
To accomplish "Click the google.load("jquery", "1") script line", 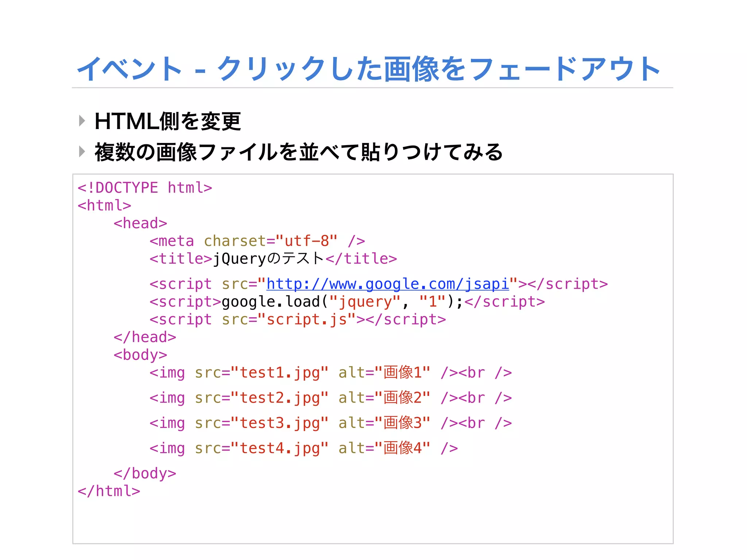I will (x=347, y=302).
